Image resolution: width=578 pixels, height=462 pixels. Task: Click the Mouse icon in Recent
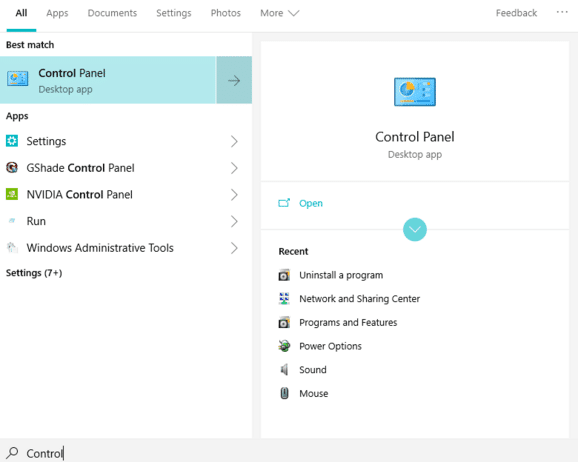(x=284, y=393)
